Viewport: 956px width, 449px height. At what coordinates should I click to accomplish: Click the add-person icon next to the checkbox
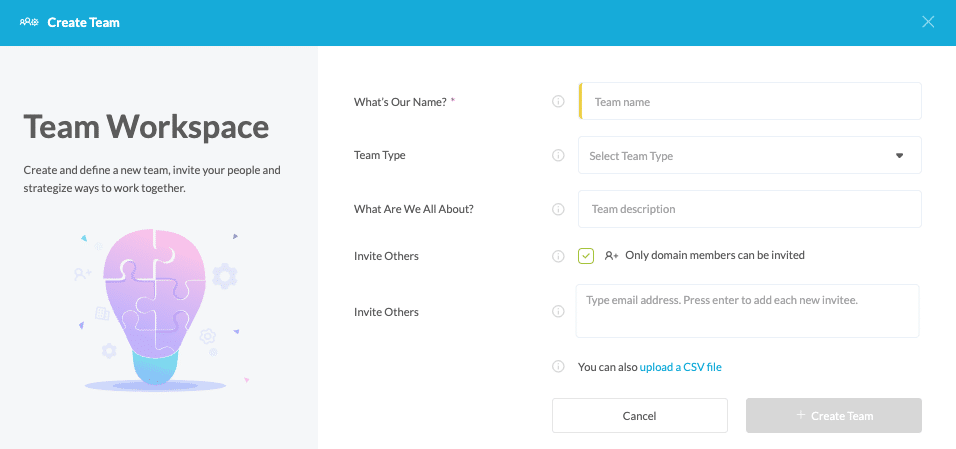tap(611, 256)
